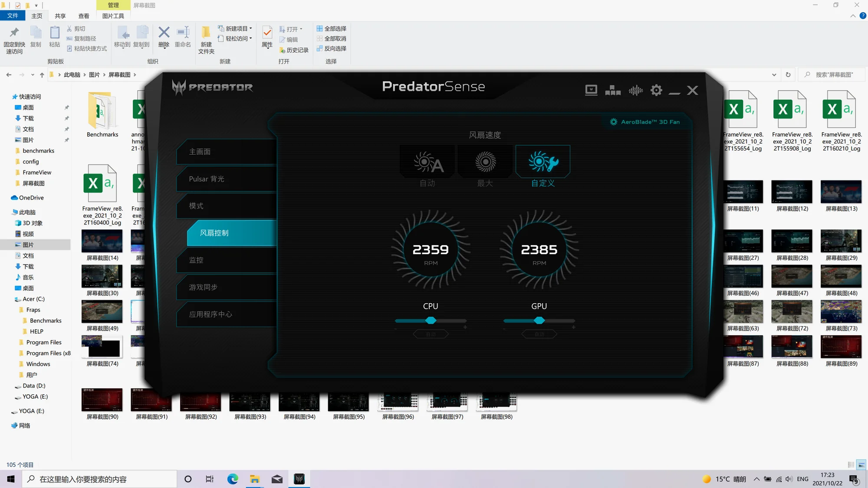Image resolution: width=868 pixels, height=488 pixels.
Task: Open the sound waveform icon in PredatorSense
Action: (x=635, y=90)
